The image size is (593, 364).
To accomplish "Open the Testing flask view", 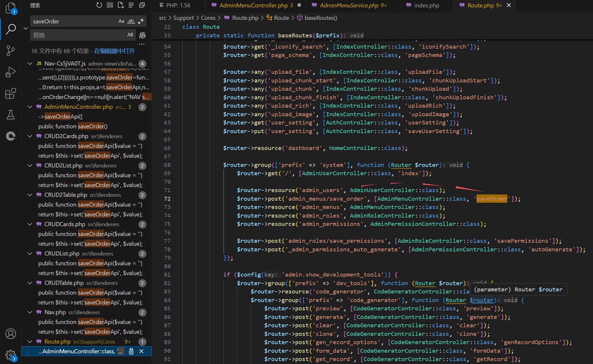I will [10, 115].
